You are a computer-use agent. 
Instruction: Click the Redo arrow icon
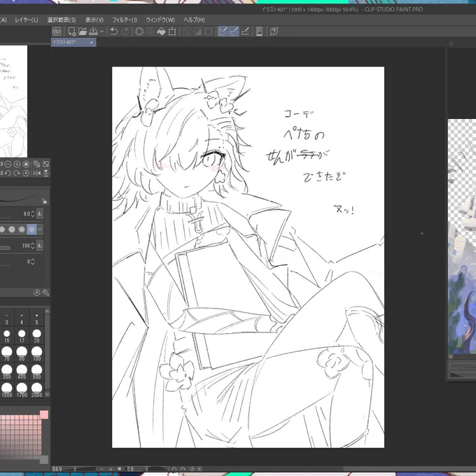(x=125, y=31)
